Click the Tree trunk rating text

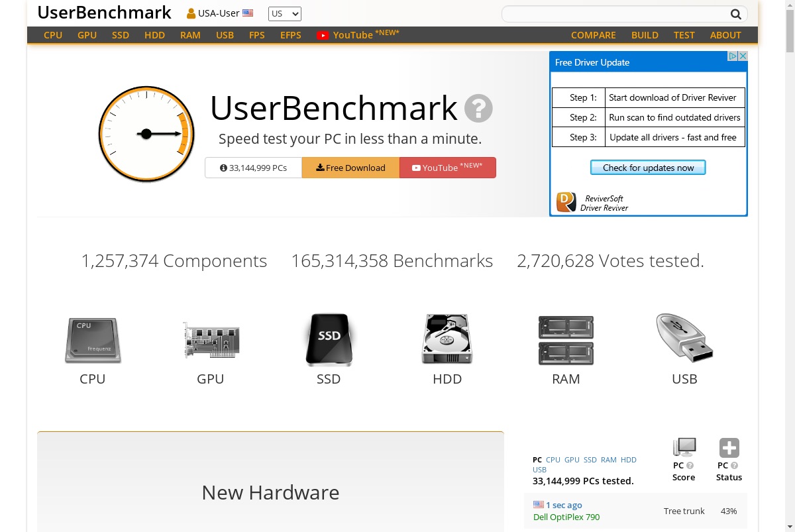click(684, 511)
